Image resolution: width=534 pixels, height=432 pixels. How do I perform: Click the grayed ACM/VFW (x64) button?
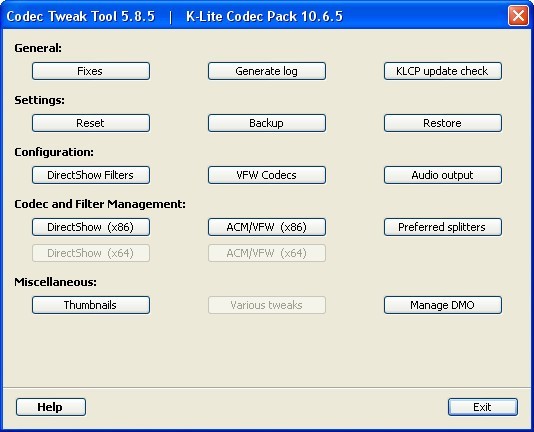267,253
